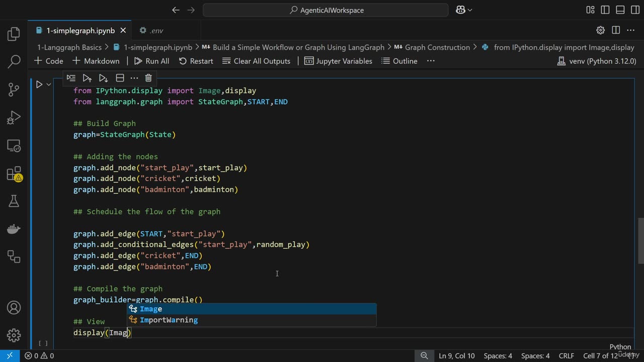Screen dimensions: 644x362
Task: Toggle the bottom panel layout
Action: point(620,10)
